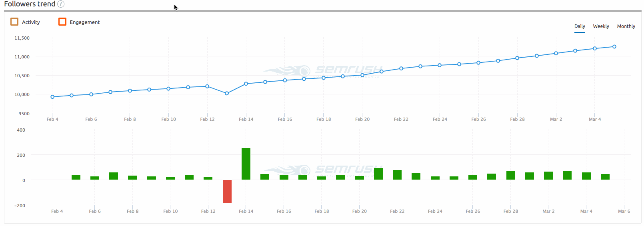Click the last data point on the line chart
Viewport: 644px width, 226px height.
(x=614, y=47)
